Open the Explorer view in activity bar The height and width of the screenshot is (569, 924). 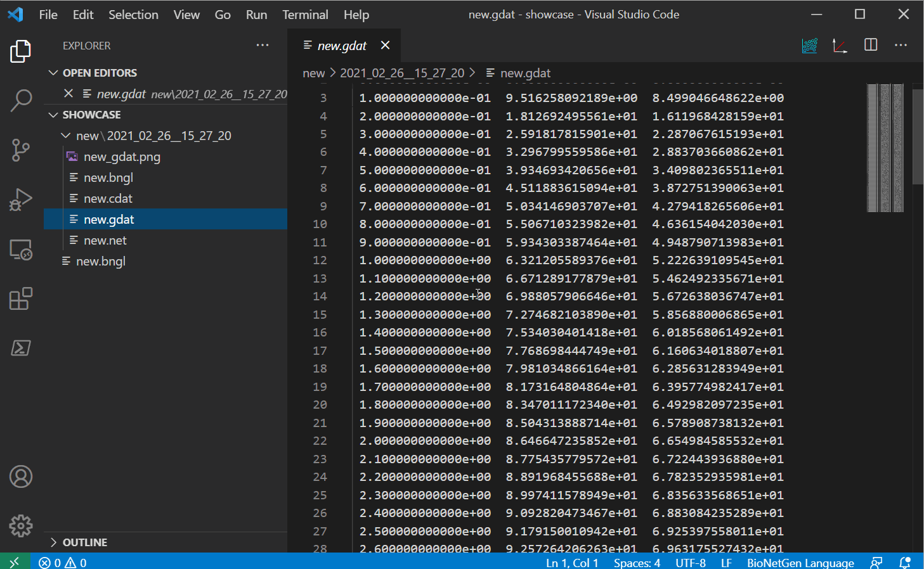pyautogui.click(x=21, y=51)
